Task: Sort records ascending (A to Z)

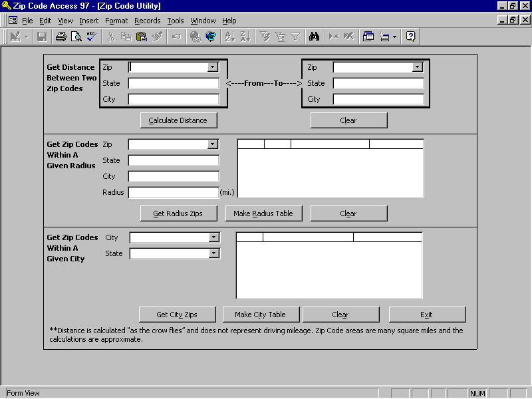Action: 230,37
